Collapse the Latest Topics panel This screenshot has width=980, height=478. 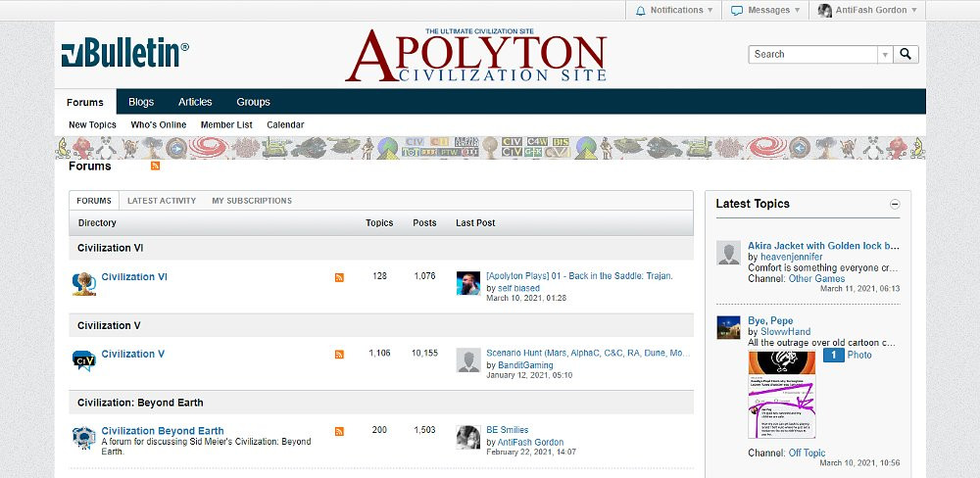895,205
